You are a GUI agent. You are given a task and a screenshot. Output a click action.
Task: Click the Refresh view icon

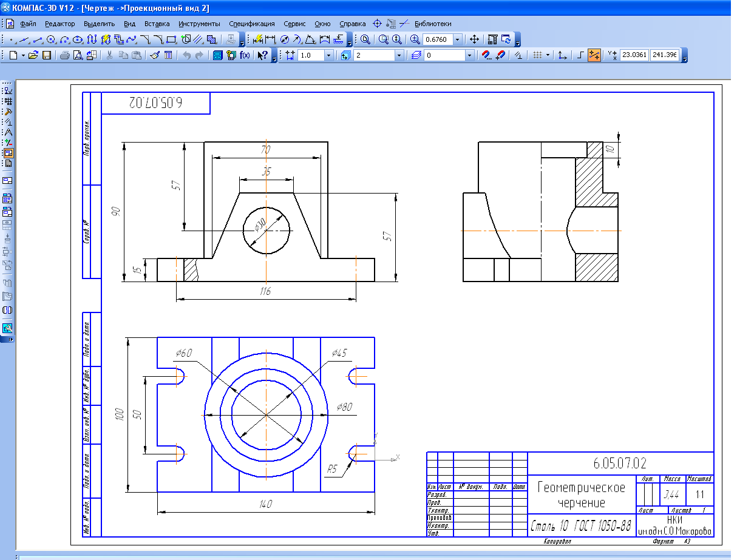pos(506,40)
